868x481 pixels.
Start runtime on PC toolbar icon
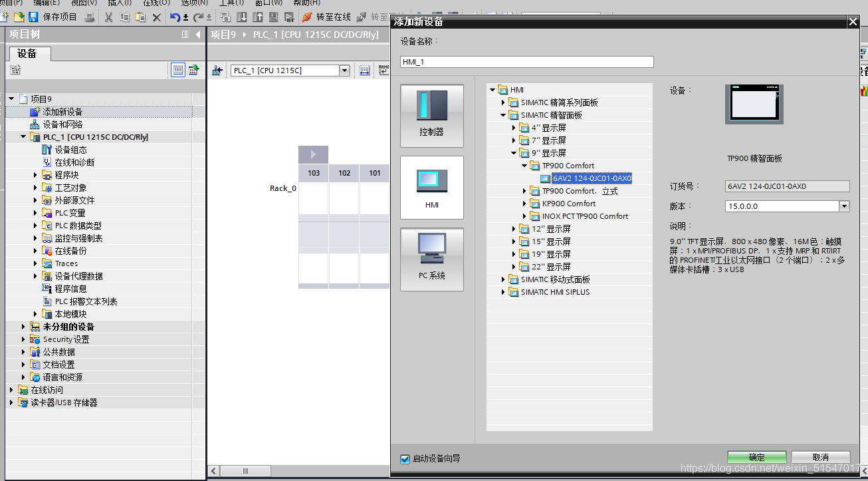click(x=289, y=17)
